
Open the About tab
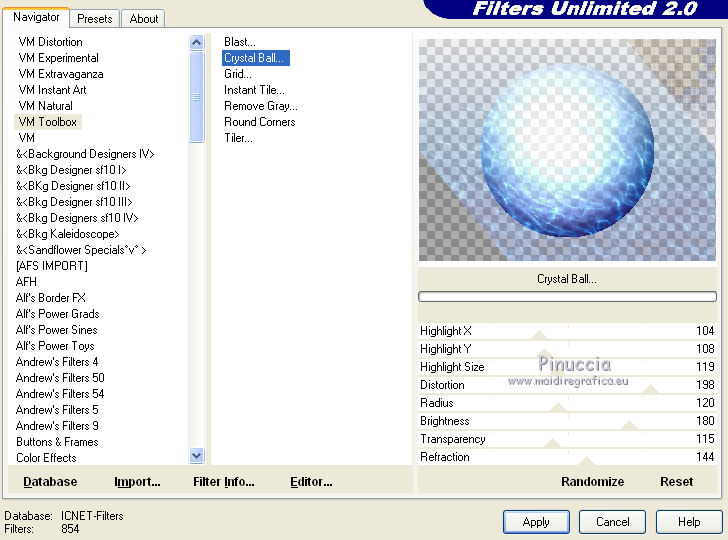[x=143, y=19]
